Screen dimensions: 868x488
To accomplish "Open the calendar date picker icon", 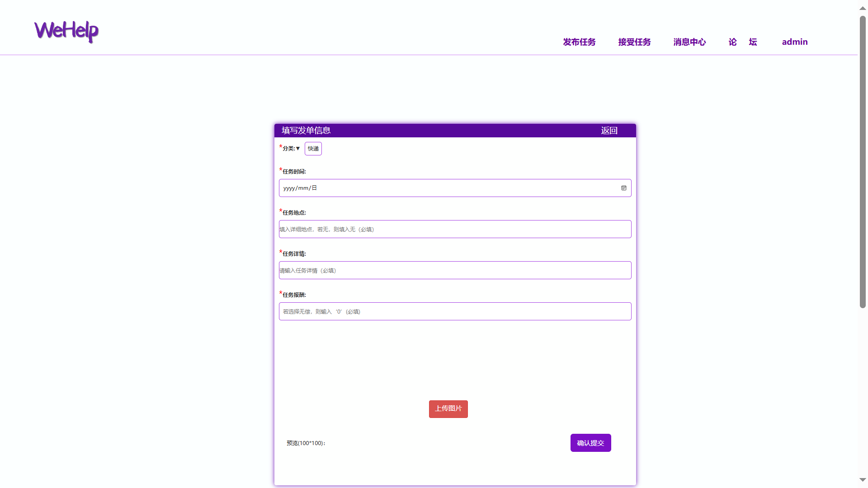I will pos(623,188).
